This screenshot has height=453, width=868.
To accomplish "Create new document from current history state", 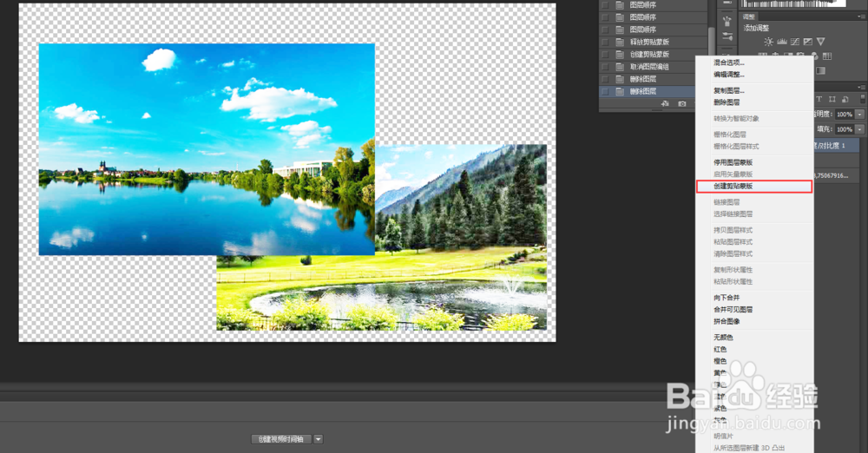I will [665, 103].
